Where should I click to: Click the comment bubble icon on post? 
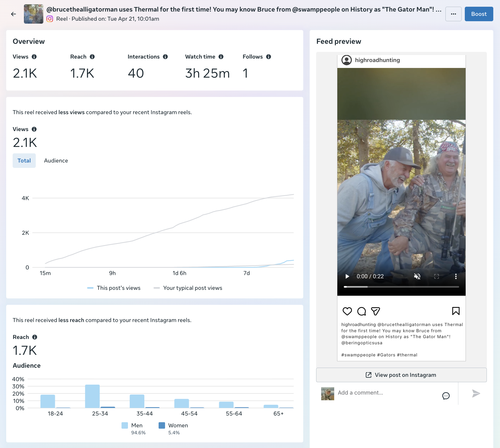(362, 311)
